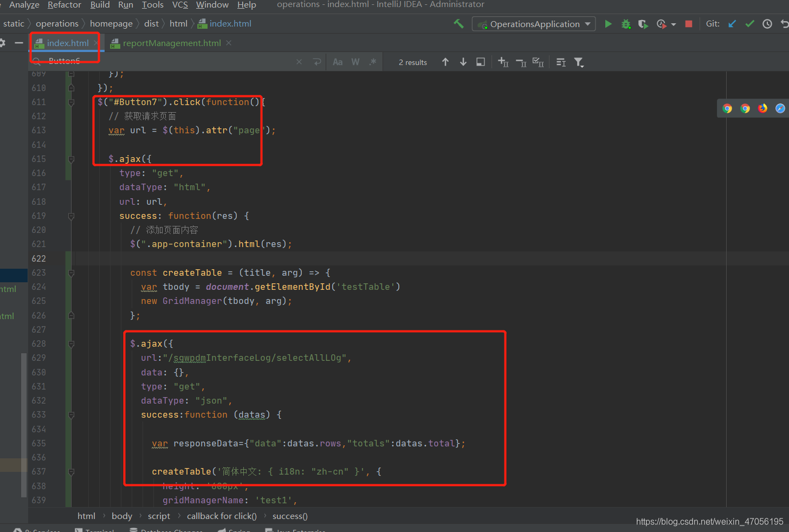789x532 pixels.
Task: Open page in first Chrome browser icon
Action: [727, 108]
